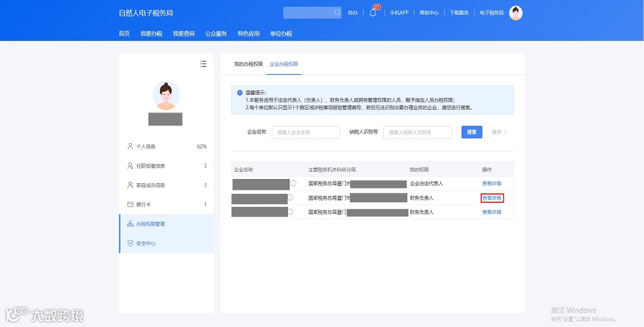The width and height of the screenshot is (644, 327).
Task: Select 银行卡 in sidebar
Action: (x=166, y=204)
